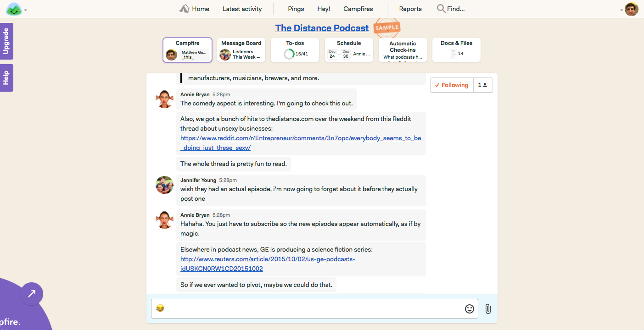This screenshot has width=644, height=330.
Task: Open Find with the magnifier icon
Action: (x=441, y=9)
